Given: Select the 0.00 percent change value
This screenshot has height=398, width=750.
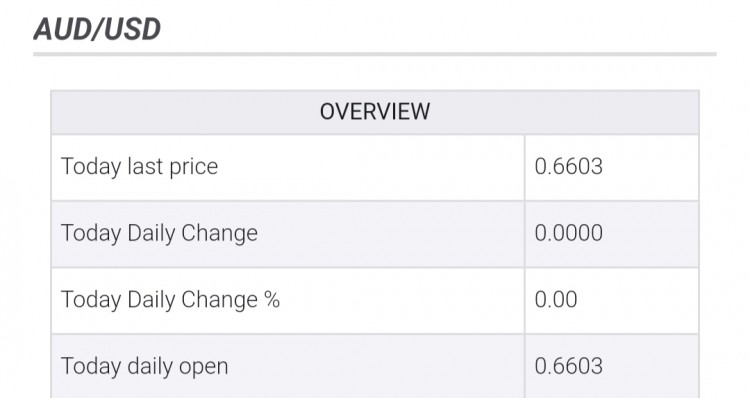Looking at the screenshot, I should 556,299.
